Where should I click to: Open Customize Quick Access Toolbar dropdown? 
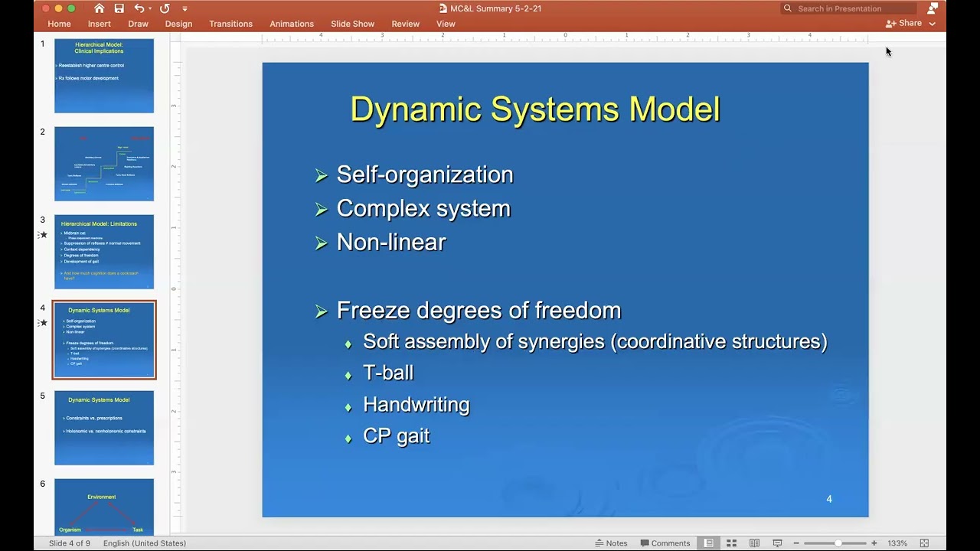[185, 9]
